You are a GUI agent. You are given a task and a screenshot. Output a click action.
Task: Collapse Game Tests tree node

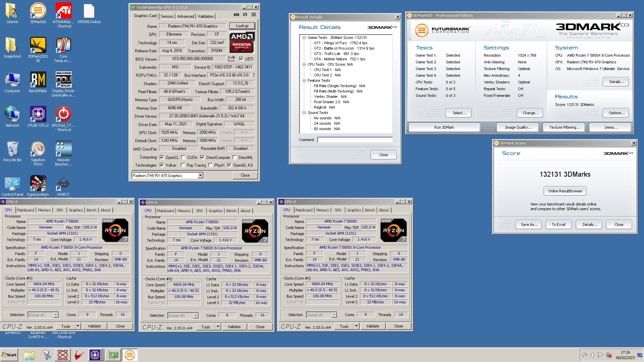tap(304, 38)
